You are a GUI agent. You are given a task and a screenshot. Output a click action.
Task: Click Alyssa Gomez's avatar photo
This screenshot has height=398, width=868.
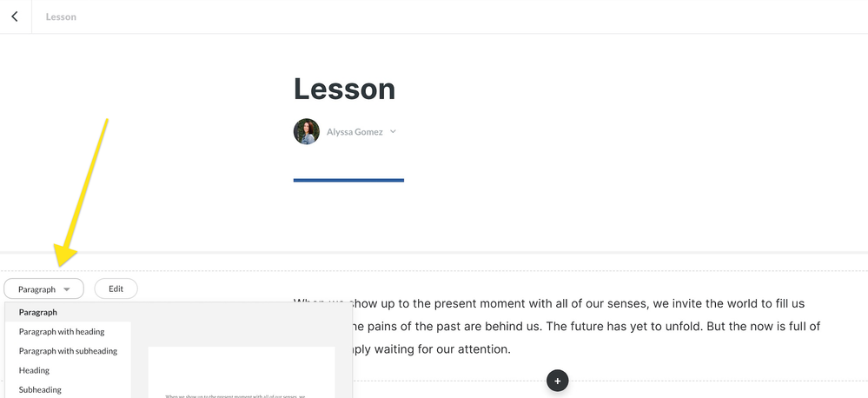[307, 131]
